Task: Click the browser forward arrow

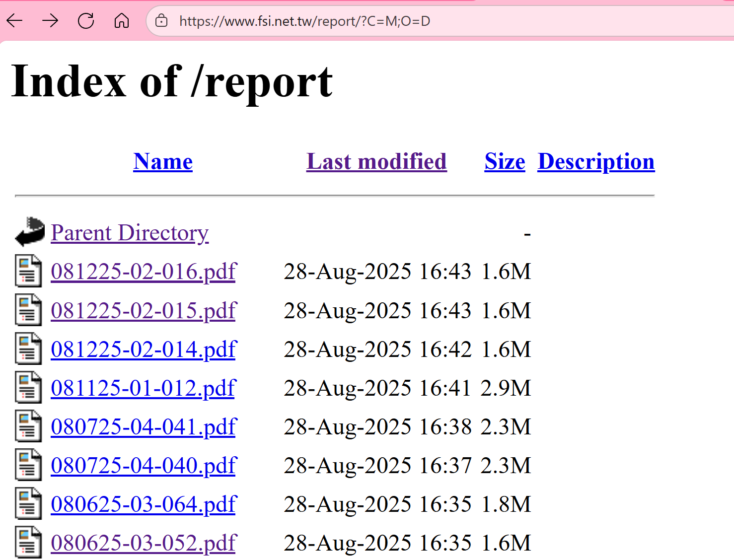Action: [50, 21]
